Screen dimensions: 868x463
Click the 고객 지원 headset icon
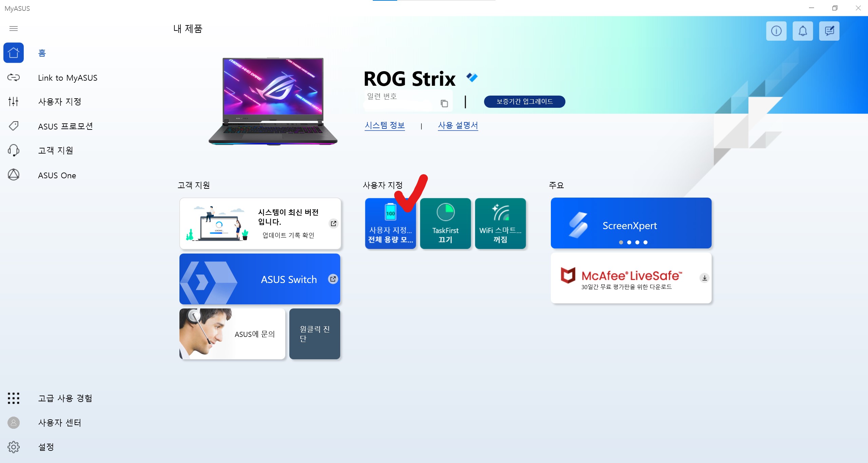point(14,150)
